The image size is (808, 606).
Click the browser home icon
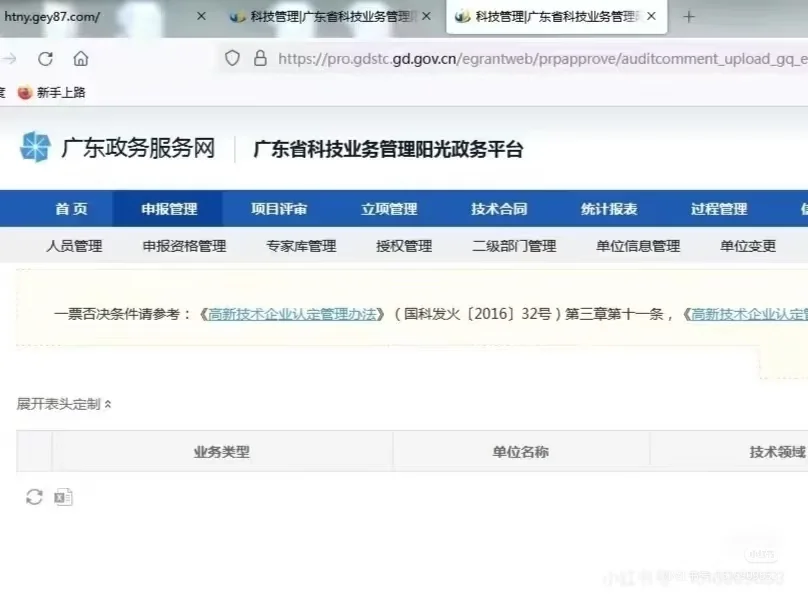[82, 59]
